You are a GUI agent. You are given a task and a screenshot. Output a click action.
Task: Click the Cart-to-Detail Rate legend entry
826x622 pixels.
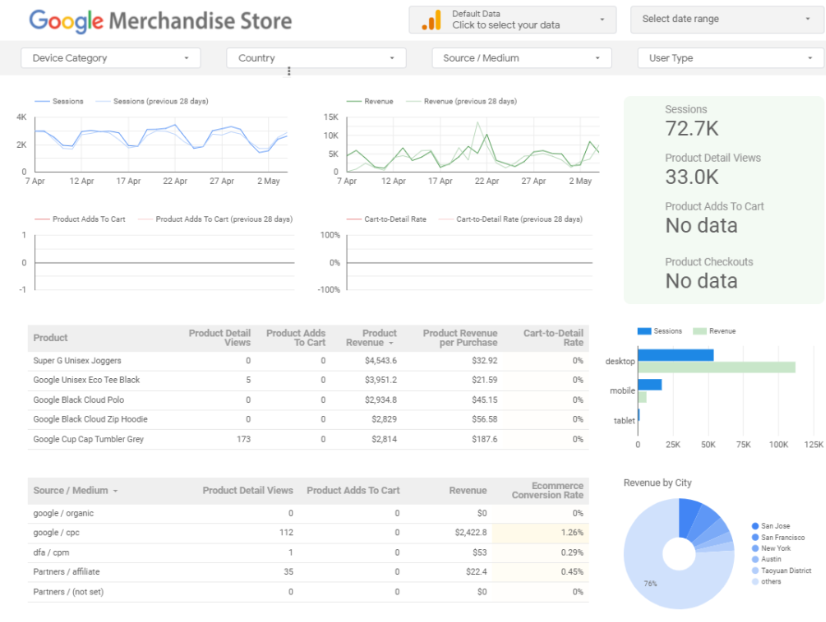coord(386,219)
